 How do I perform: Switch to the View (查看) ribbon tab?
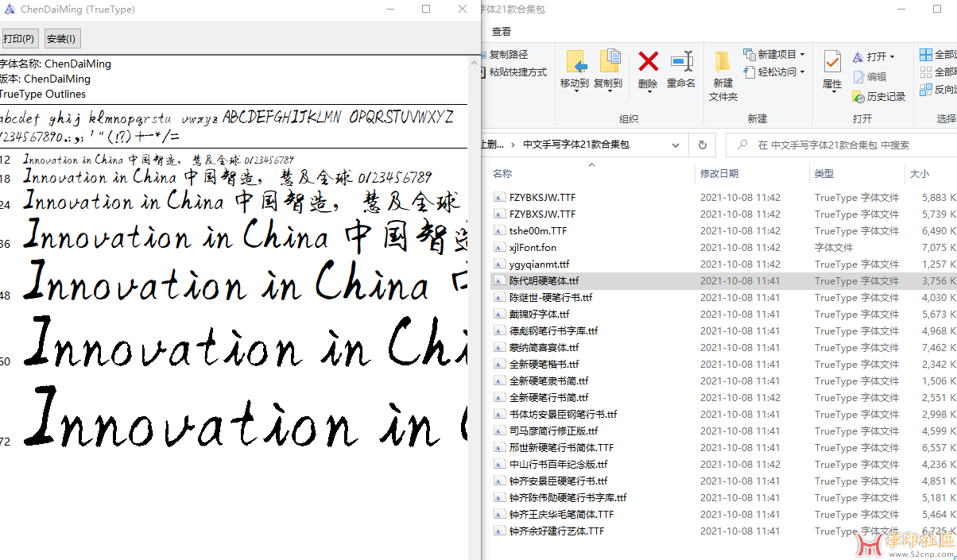(502, 32)
